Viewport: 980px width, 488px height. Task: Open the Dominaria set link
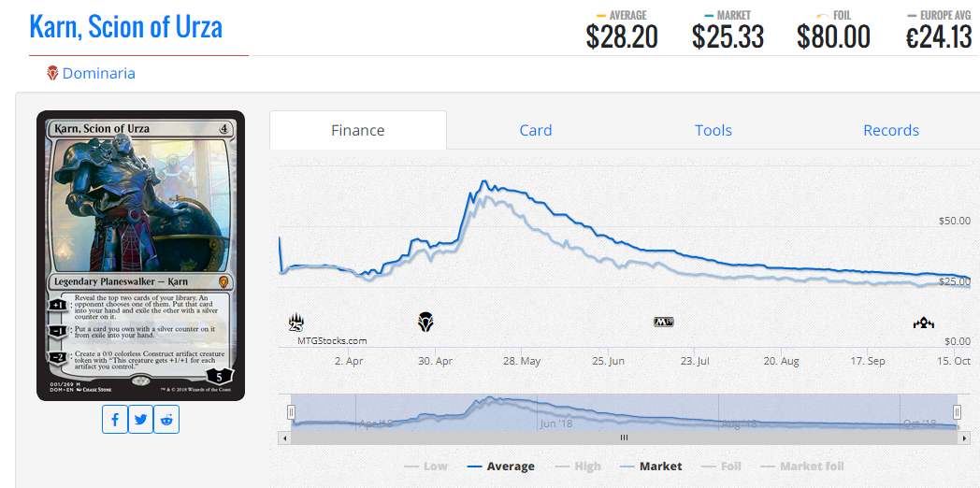point(99,73)
